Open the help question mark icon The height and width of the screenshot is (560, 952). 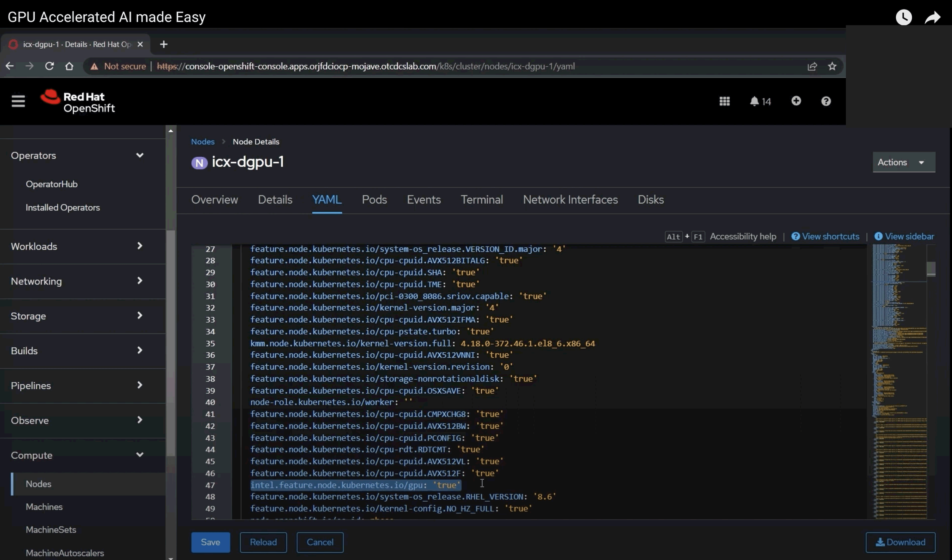[826, 101]
